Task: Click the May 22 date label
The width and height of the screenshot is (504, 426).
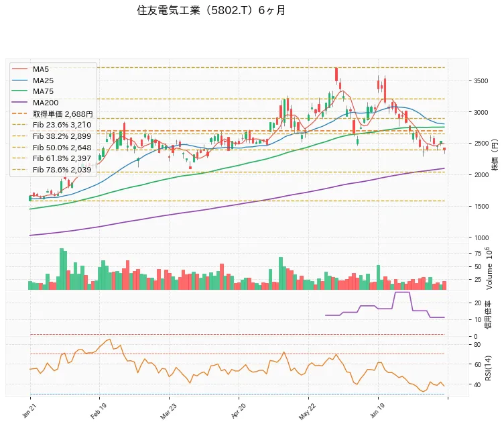Action: pyautogui.click(x=307, y=411)
